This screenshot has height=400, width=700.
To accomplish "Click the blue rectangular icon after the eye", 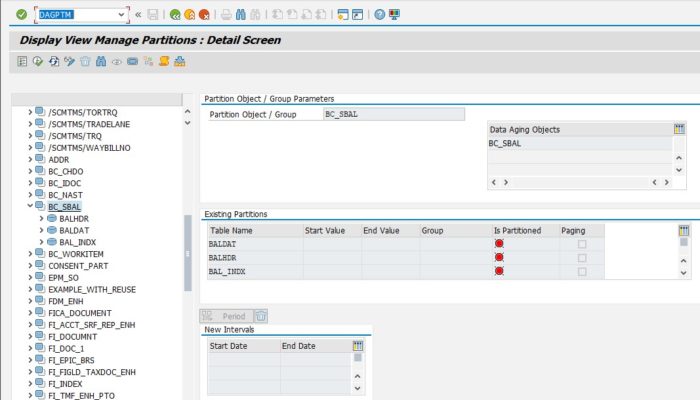I will 132,62.
